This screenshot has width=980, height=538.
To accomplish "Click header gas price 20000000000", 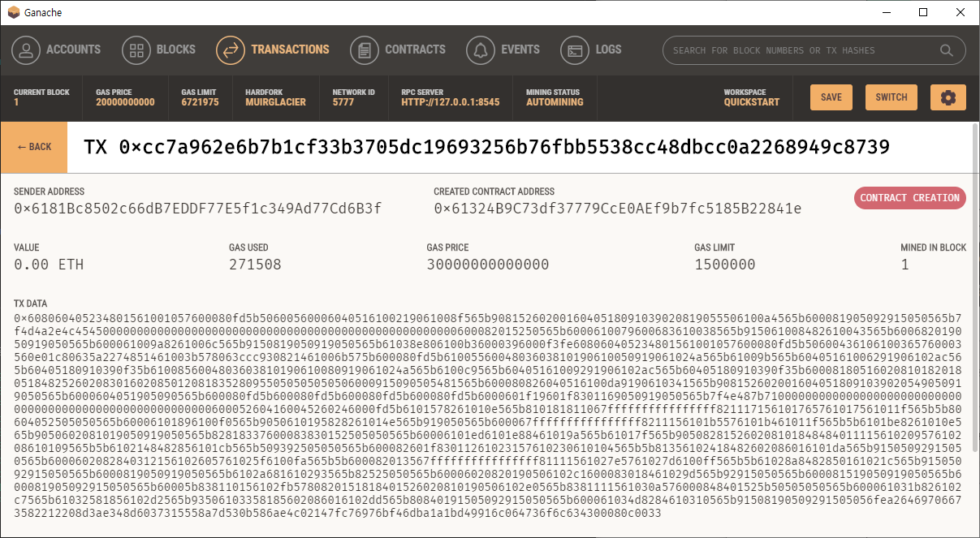I will pos(125,102).
